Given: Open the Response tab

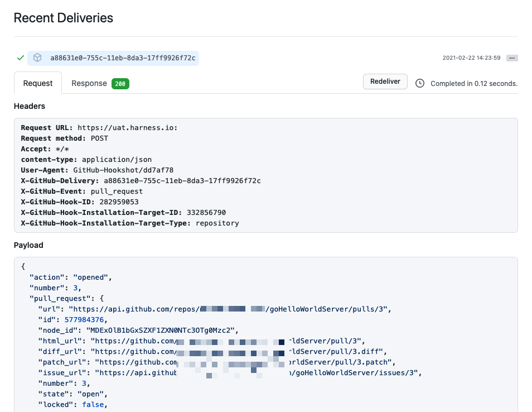Looking at the screenshot, I should (89, 83).
